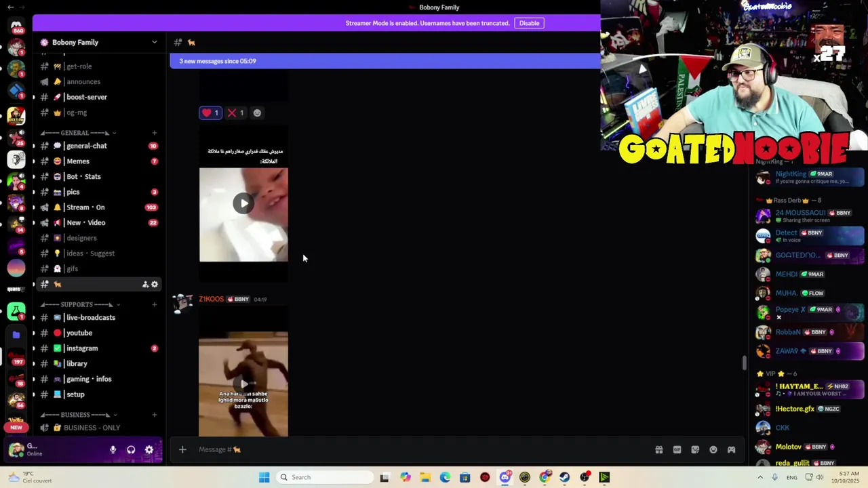Open the instagram channel
The image size is (868, 488).
pos(99,348)
